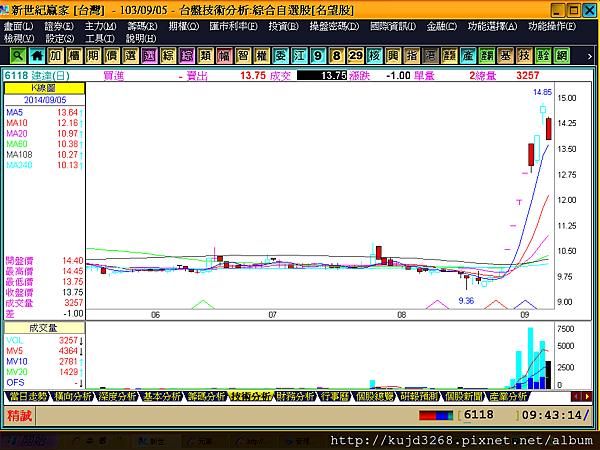The image size is (600, 450).
Task: Click the 指 toolbar icon
Action: 412,56
